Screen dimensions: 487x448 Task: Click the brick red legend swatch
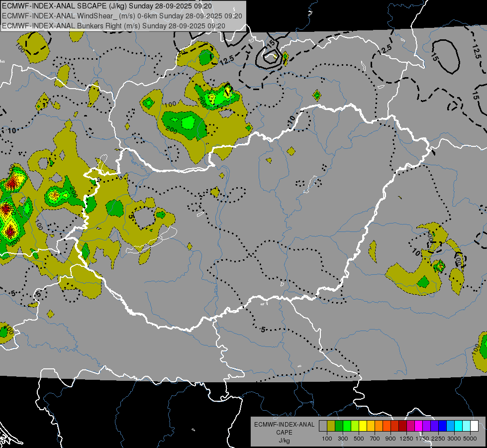click(395, 426)
